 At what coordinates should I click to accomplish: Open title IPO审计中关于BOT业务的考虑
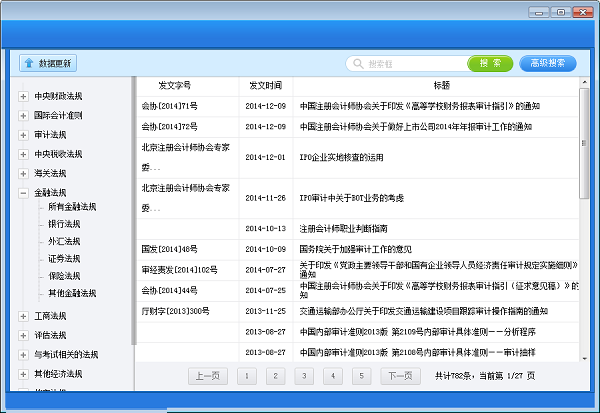coord(352,198)
